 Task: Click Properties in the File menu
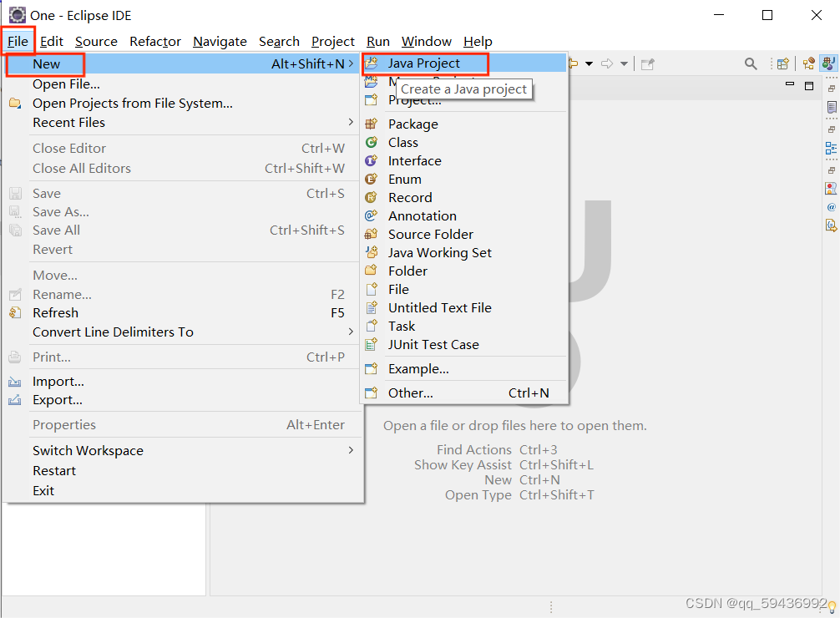click(181, 424)
